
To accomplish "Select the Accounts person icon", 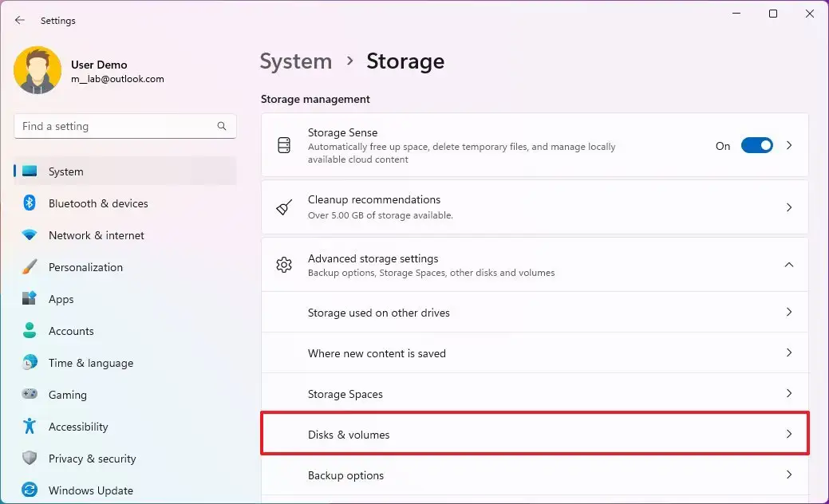I will pyautogui.click(x=29, y=331).
